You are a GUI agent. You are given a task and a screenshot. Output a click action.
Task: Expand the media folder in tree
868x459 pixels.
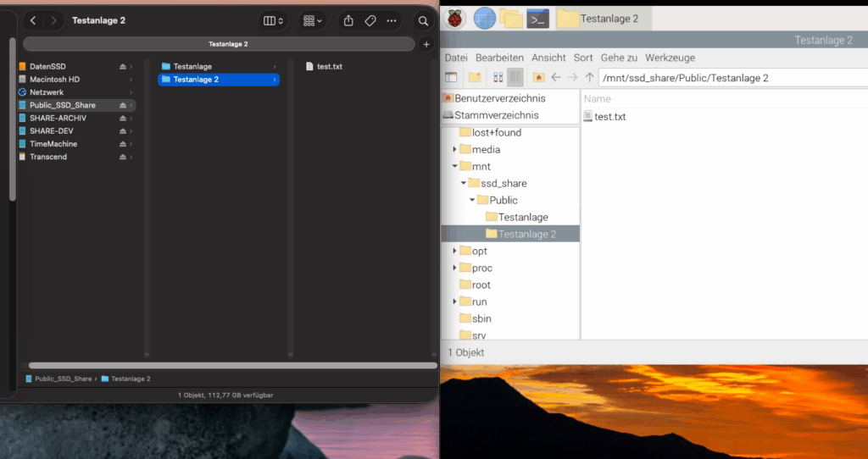[x=455, y=149]
